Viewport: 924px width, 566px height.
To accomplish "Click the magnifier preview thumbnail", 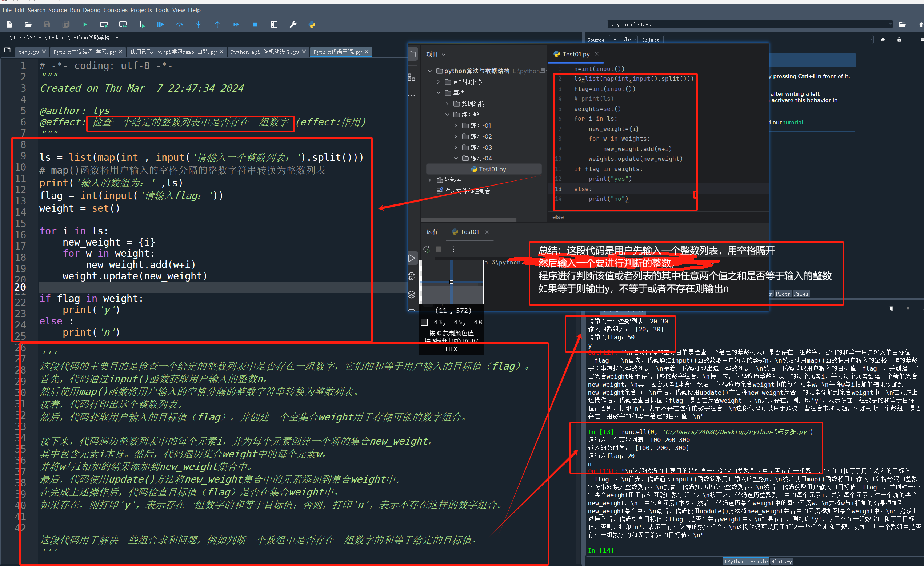I will tap(451, 282).
